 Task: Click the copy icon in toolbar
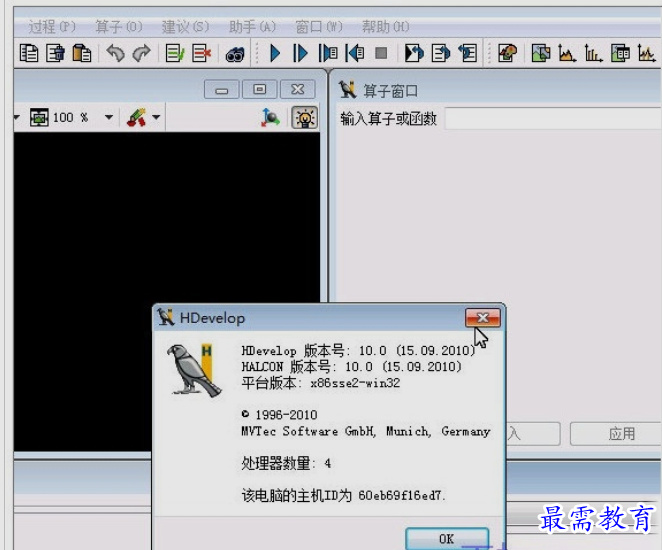(x=29, y=54)
